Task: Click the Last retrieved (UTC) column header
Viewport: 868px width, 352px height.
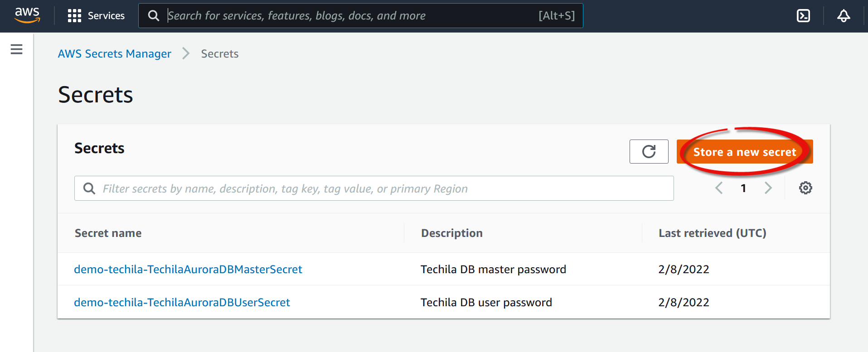Action: click(x=712, y=233)
